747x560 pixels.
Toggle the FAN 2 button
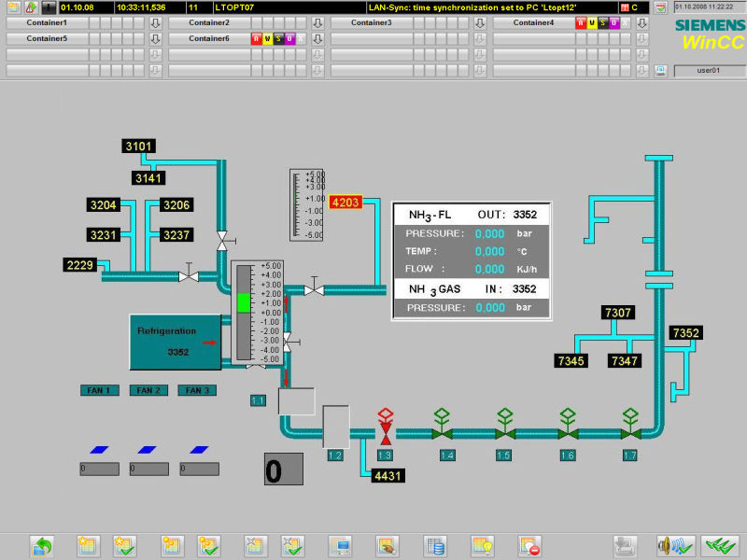pyautogui.click(x=148, y=391)
